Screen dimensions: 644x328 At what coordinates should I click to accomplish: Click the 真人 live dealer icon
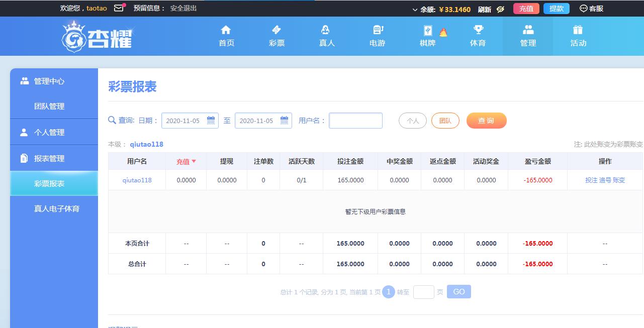pos(325,30)
